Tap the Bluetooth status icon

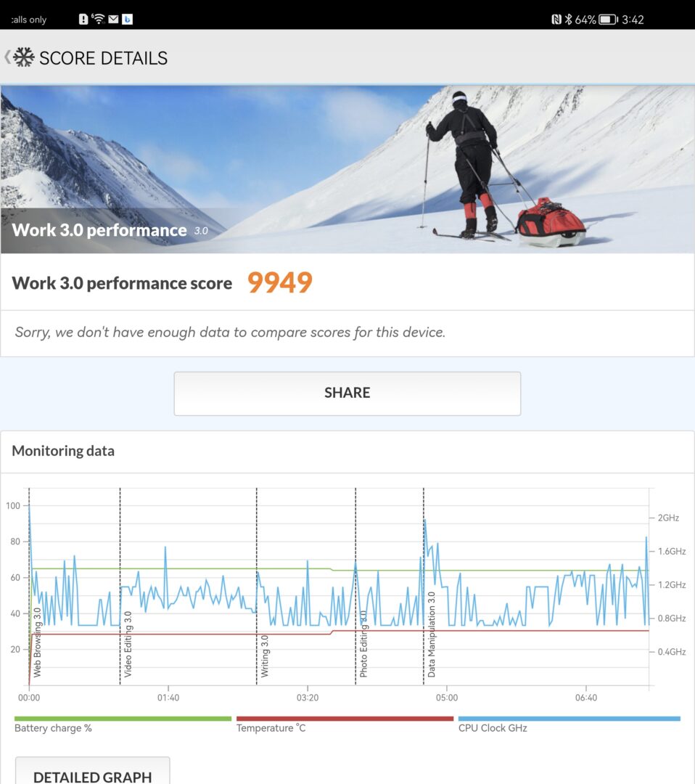[569, 20]
